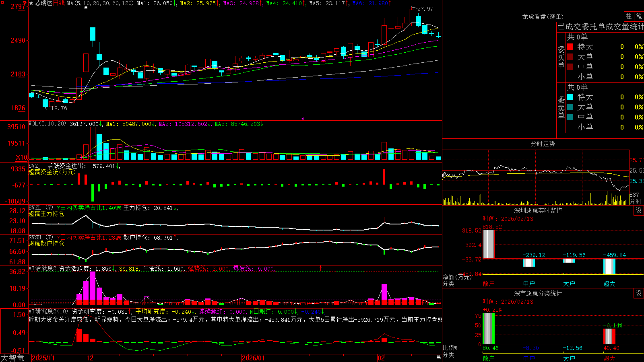Click the 大户 -119.56 bar in 实时监控
Screen dimensions: 644x362
pyautogui.click(x=569, y=261)
